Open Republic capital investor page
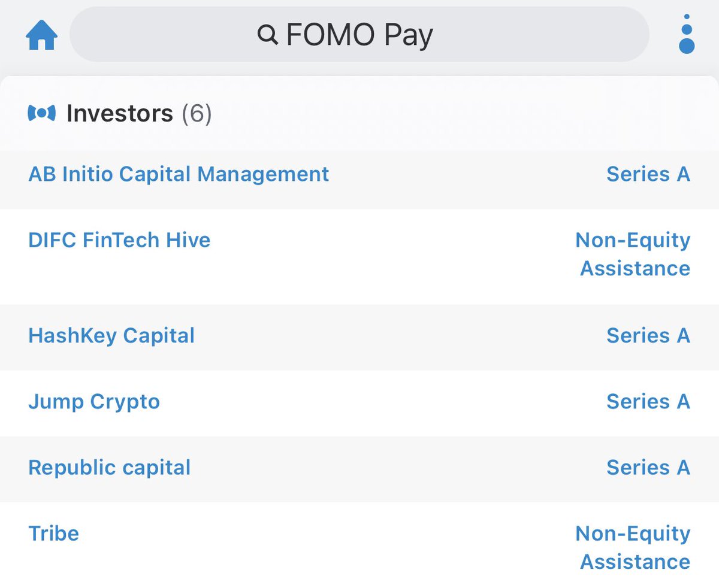 [109, 468]
